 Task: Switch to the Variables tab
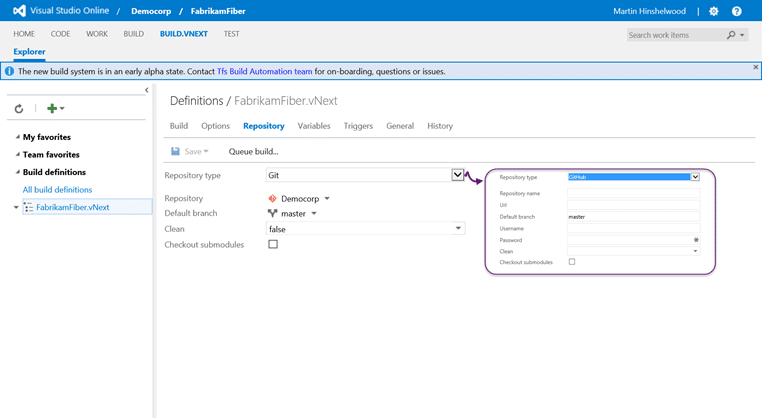314,126
